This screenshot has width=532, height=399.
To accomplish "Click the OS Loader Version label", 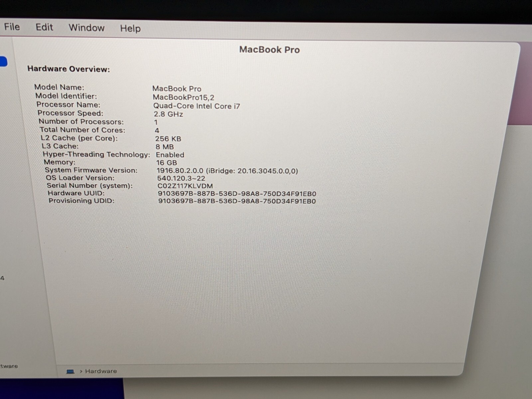I will pos(80,178).
